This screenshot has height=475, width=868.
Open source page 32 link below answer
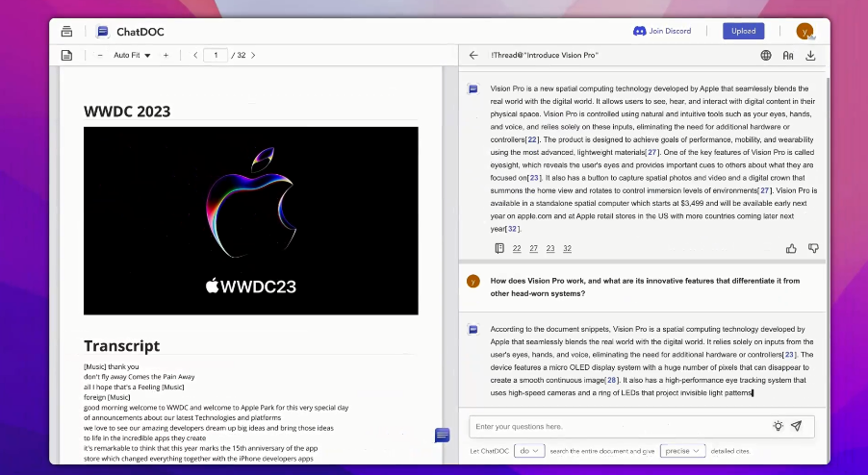(x=568, y=249)
